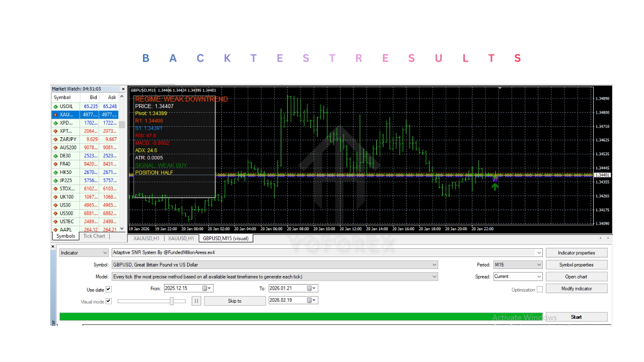This screenshot has width=644, height=362.
Task: Open the calendar icon beside the Skip to date
Action: tap(310, 300)
